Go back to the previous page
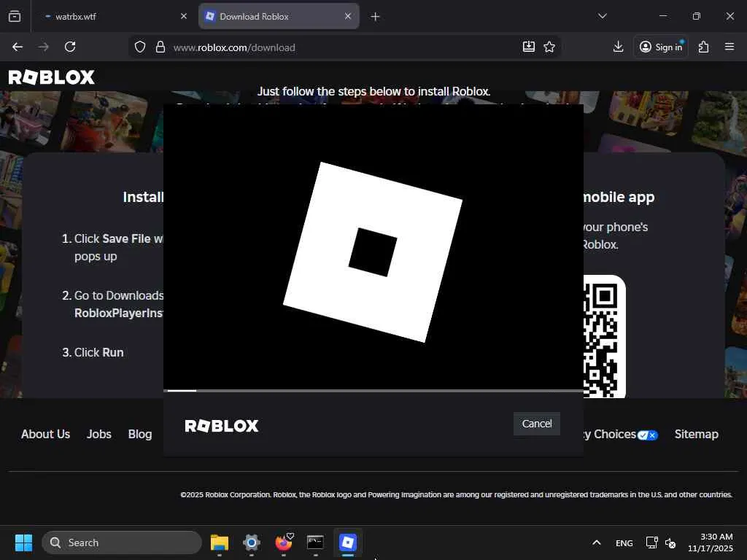The image size is (747, 560). point(18,47)
